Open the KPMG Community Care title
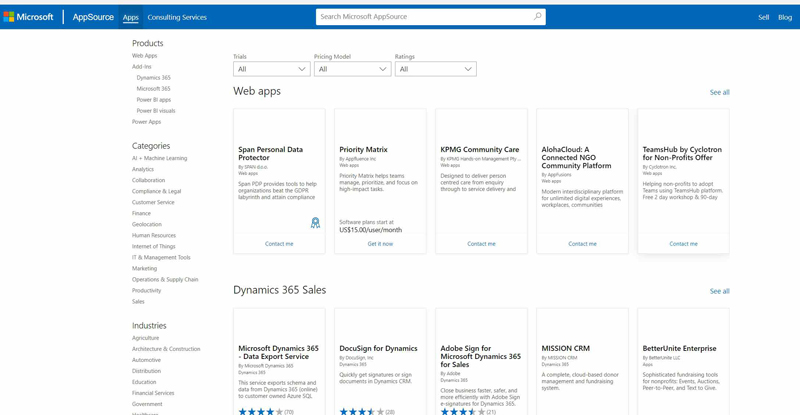Image resolution: width=800 pixels, height=415 pixels. coord(480,150)
